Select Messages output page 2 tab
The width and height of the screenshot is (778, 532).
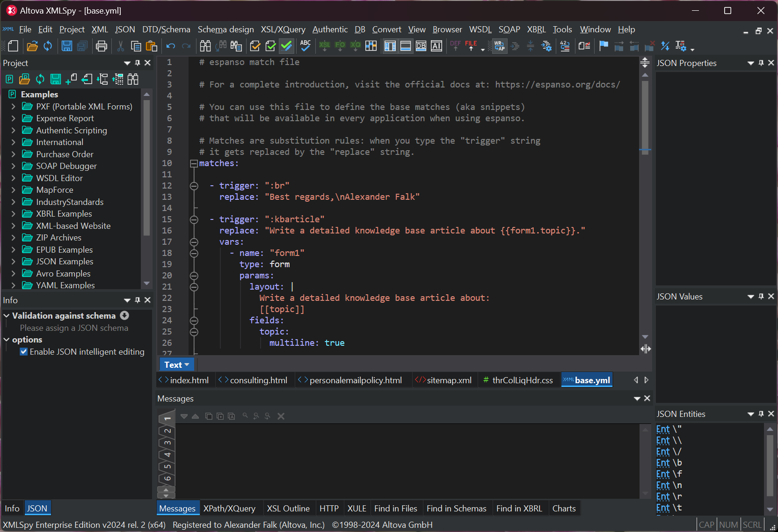(167, 431)
